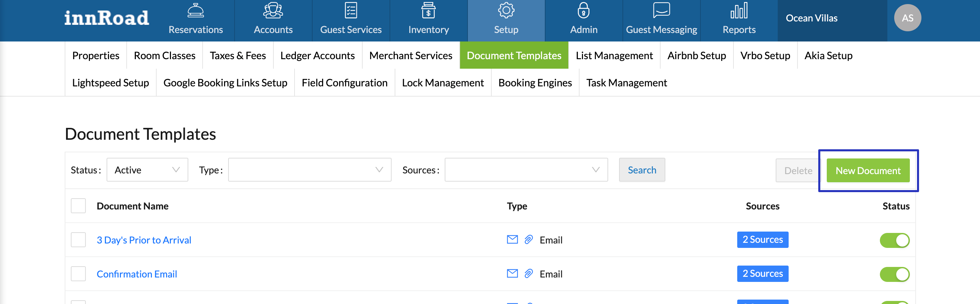Click the Setup gear icon
The width and height of the screenshot is (980, 304).
click(x=506, y=11)
